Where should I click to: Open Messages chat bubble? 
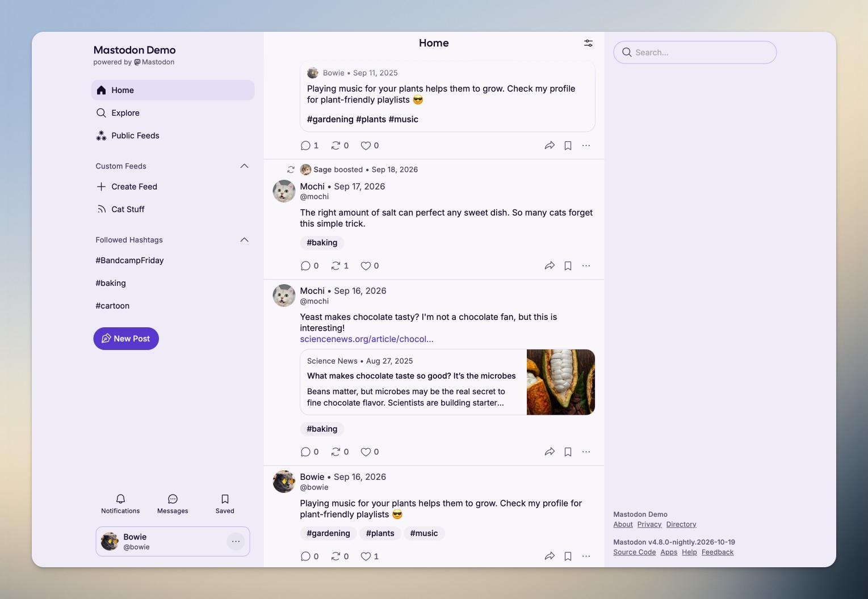click(x=173, y=503)
